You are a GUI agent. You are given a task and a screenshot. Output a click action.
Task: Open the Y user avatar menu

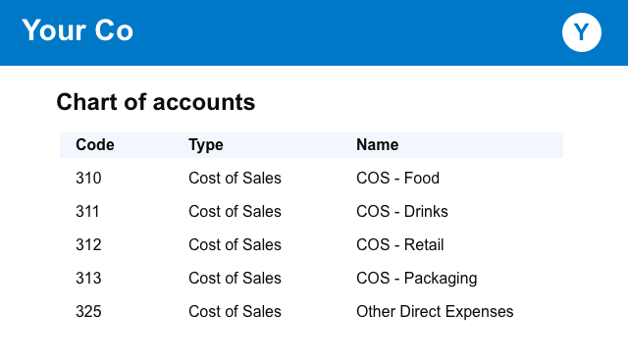582,32
